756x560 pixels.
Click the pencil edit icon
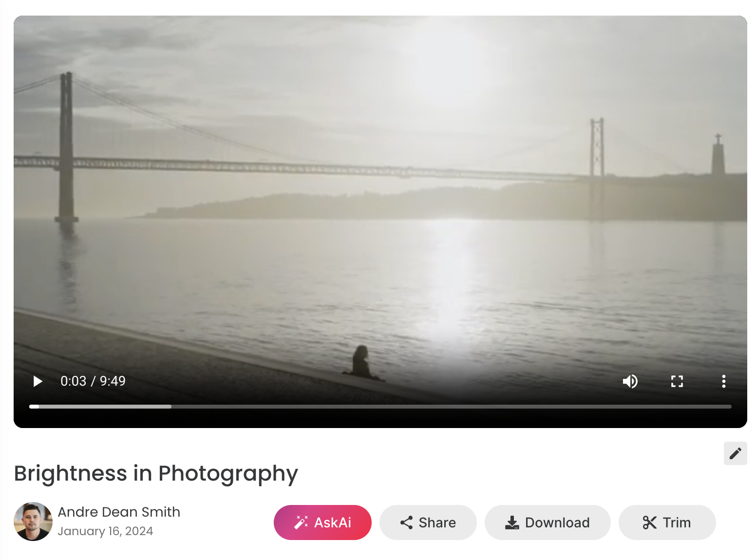[735, 453]
